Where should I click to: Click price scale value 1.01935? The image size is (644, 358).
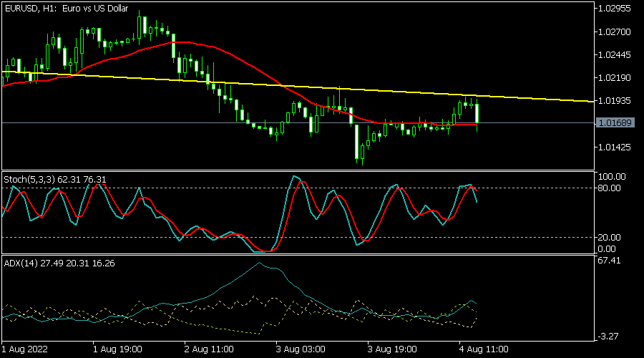pos(615,101)
